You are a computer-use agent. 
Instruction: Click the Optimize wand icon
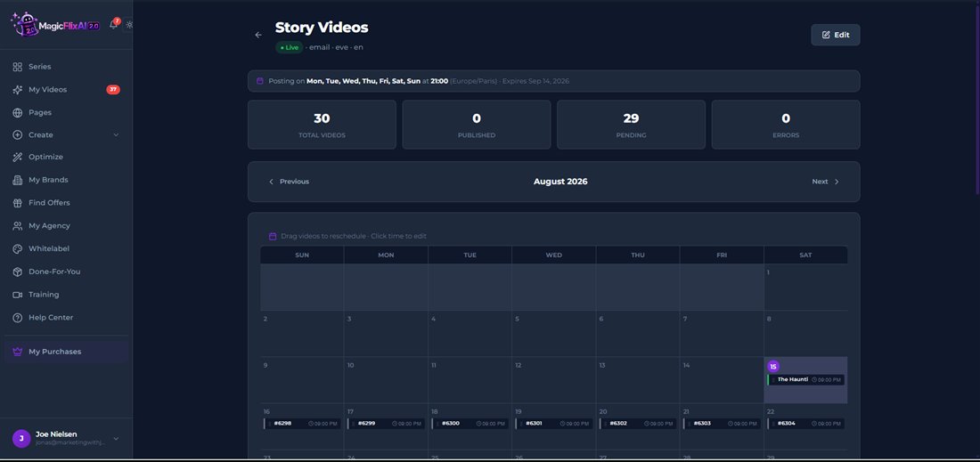18,158
